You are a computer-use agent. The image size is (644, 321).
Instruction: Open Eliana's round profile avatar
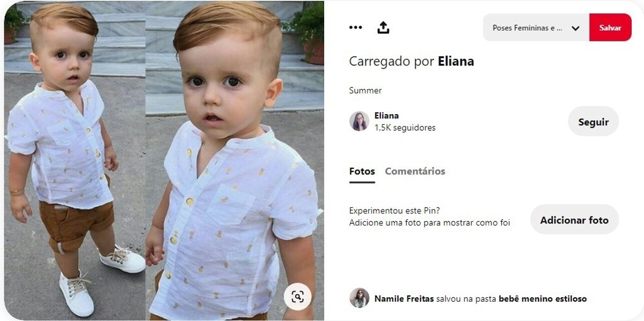tap(359, 121)
